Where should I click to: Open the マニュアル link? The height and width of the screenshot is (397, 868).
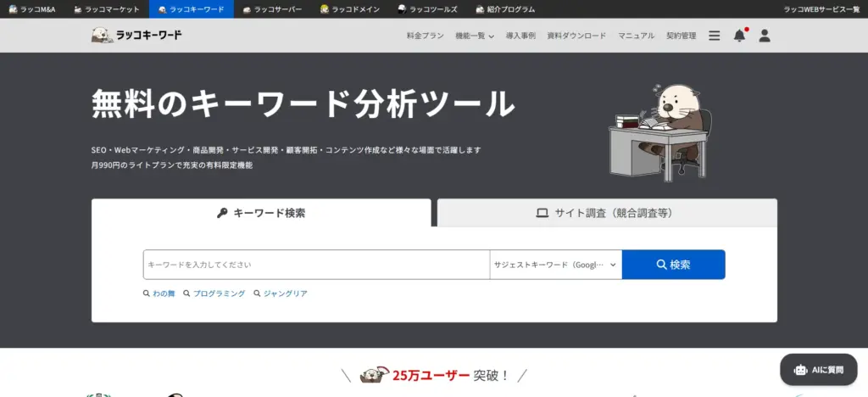636,36
